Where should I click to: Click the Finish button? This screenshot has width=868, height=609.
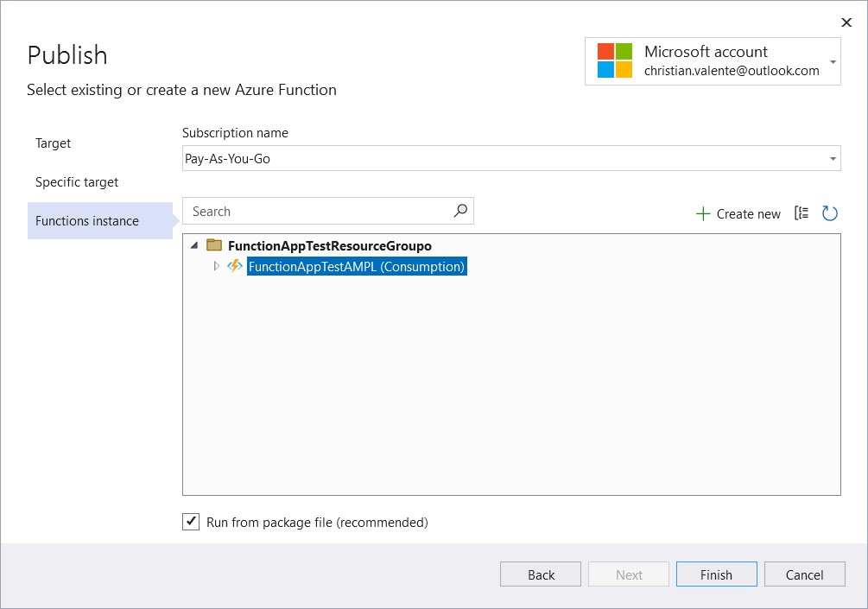click(716, 574)
